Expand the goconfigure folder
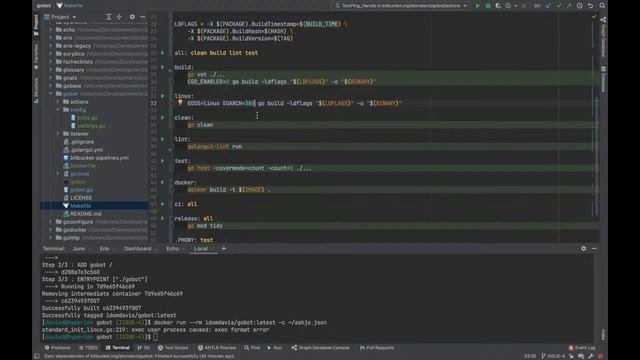This screenshot has height=360, width=640. click(x=51, y=222)
